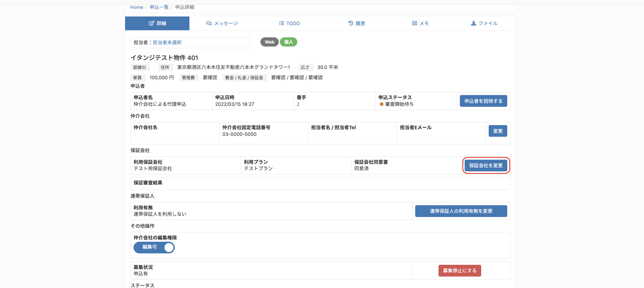Click the list icon beside TODO
This screenshot has height=288, width=644.
282,23
